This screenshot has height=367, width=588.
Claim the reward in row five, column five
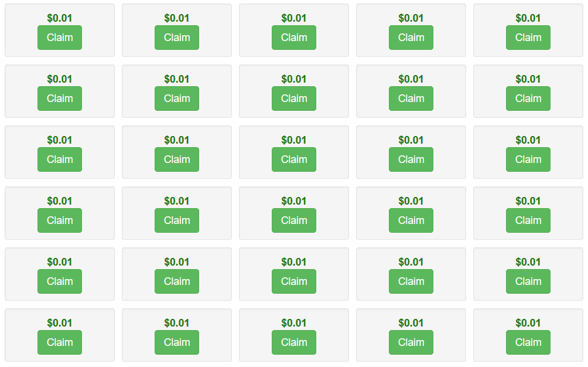[x=528, y=281]
